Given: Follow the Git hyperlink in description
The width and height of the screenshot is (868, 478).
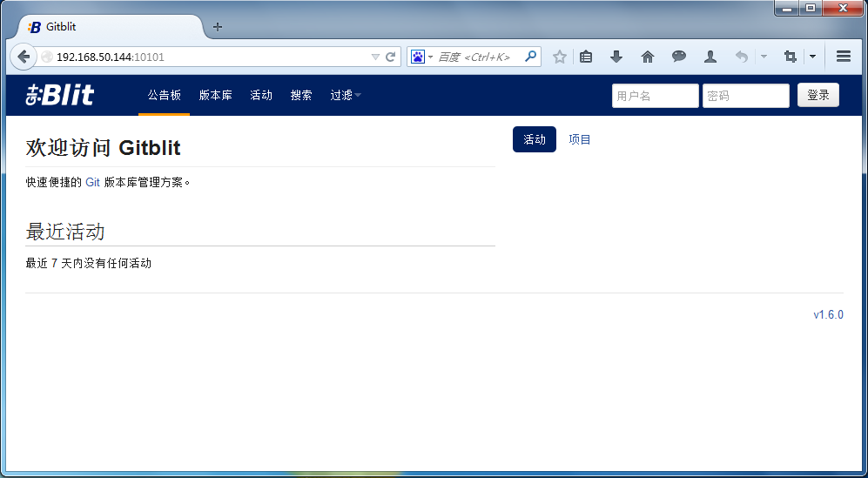Looking at the screenshot, I should click(92, 182).
